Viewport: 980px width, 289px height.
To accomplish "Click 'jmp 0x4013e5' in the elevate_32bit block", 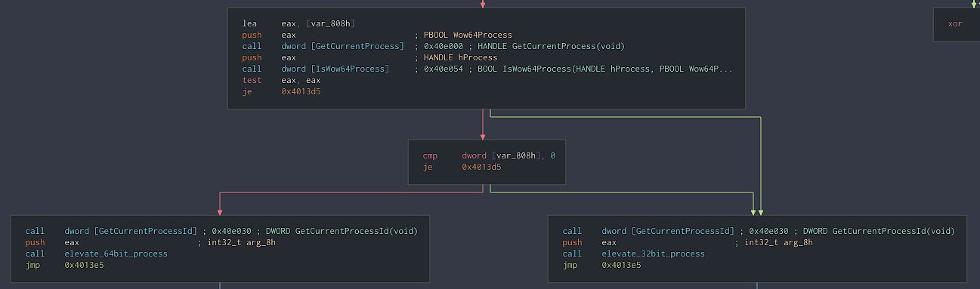I will click(x=601, y=265).
